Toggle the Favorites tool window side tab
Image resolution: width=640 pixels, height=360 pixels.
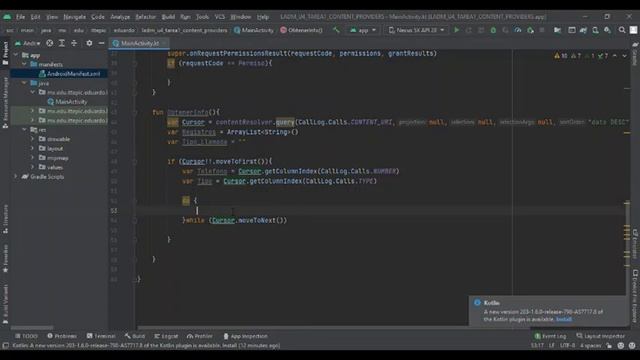click(x=5, y=259)
